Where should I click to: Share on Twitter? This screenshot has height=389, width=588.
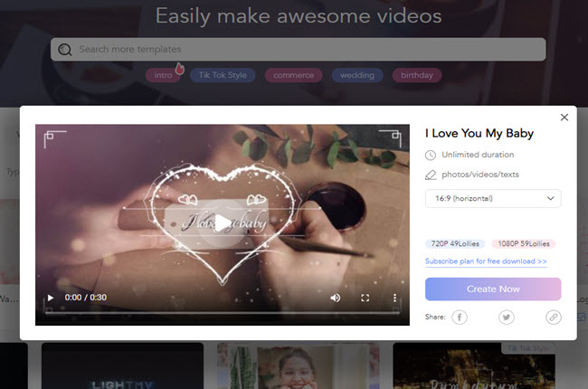point(507,318)
